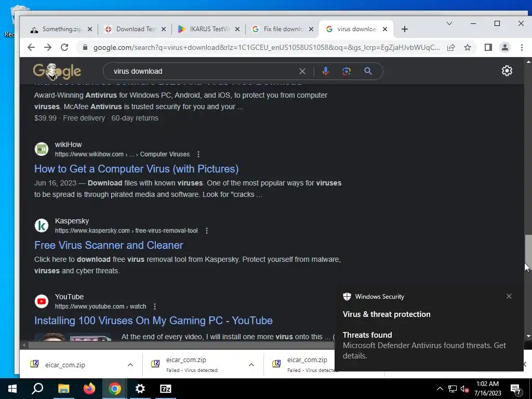Open the volume tray icon
Image resolution: width=532 pixels, height=399 pixels.
[464, 389]
